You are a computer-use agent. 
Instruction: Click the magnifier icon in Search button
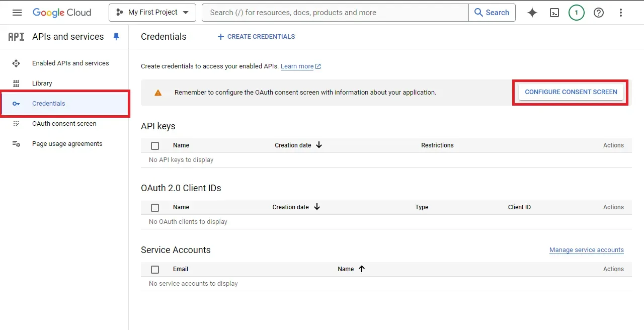478,13
